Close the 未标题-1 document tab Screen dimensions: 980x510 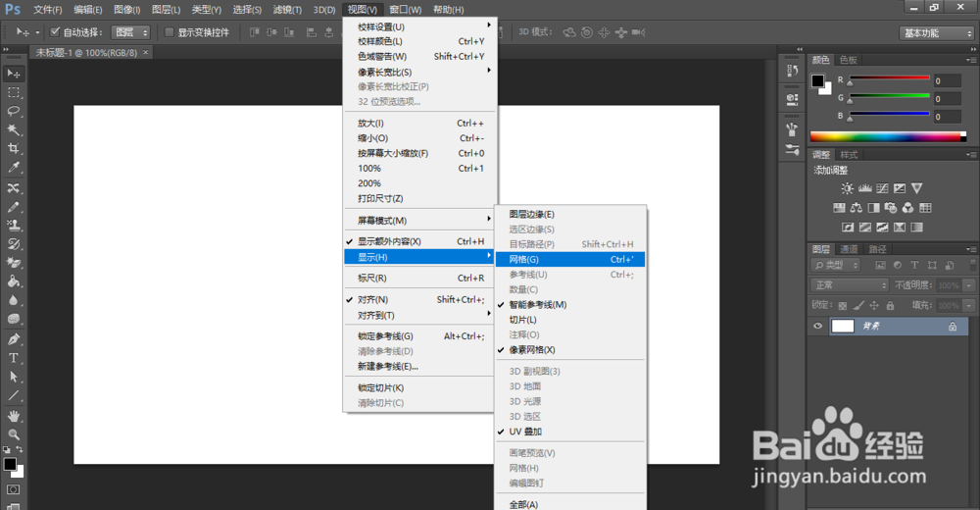pos(145,53)
